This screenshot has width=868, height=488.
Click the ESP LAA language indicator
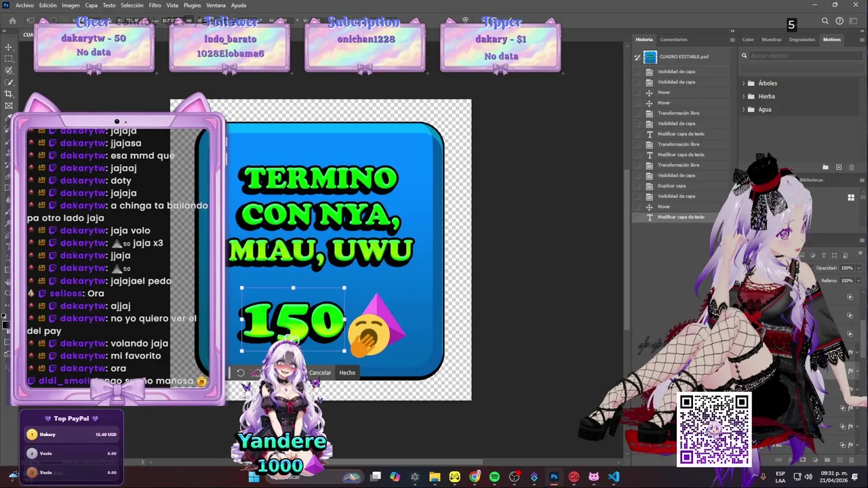(x=780, y=476)
